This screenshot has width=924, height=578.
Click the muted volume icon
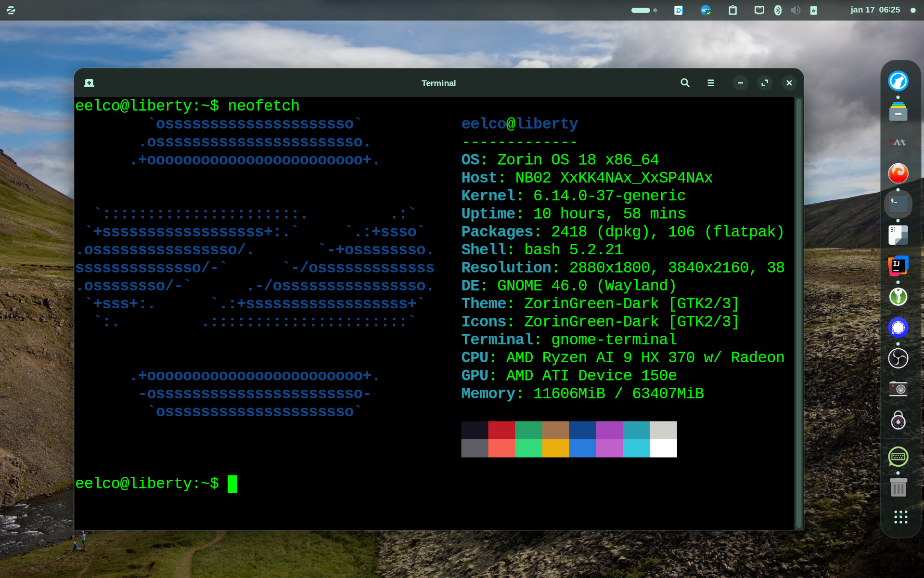[796, 10]
